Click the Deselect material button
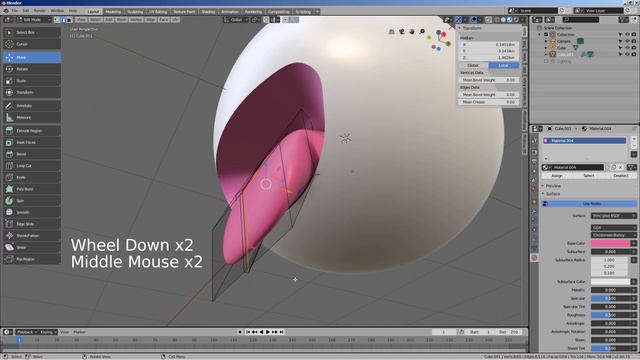Viewport: 640px width, 360px height. pos(621,176)
